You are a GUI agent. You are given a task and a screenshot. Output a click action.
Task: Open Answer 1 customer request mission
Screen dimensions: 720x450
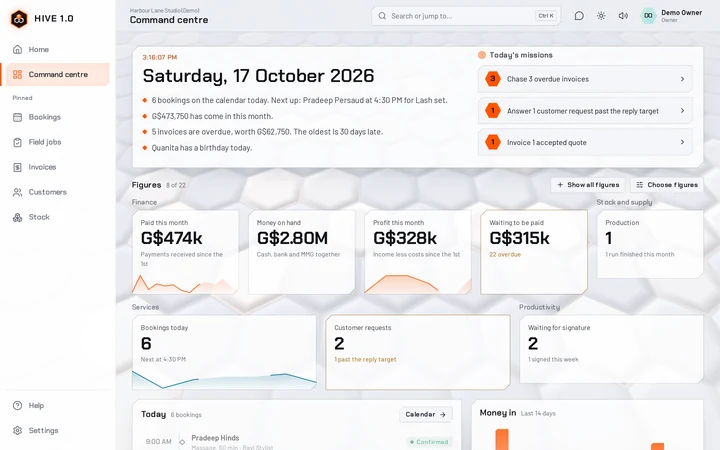point(585,111)
